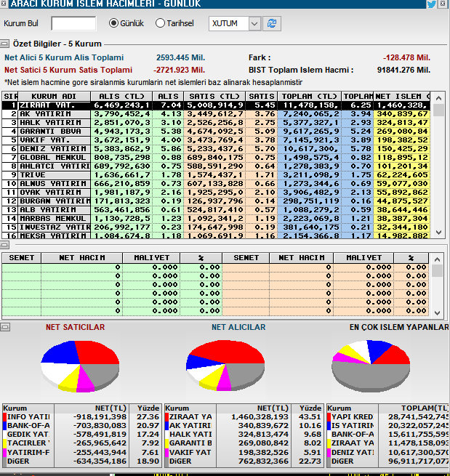Click the YATIRIM-F row in net sellers
The width and height of the screenshot is (450, 476).
(x=81, y=452)
